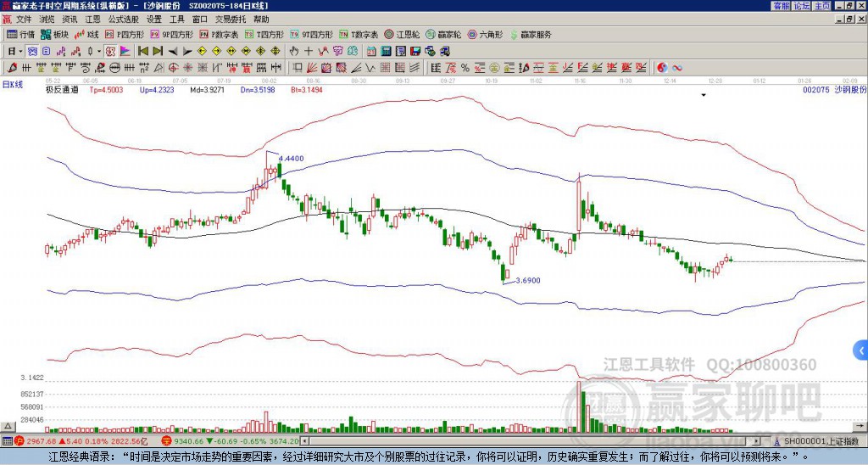The image size is (868, 465).
Task: Click the black left arrow icon
Action: click(x=173, y=52)
